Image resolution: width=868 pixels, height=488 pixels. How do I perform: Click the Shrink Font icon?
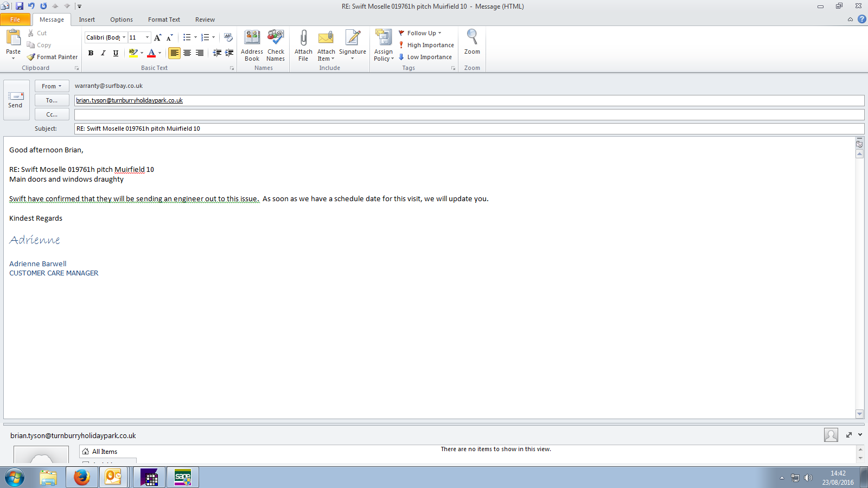169,37
